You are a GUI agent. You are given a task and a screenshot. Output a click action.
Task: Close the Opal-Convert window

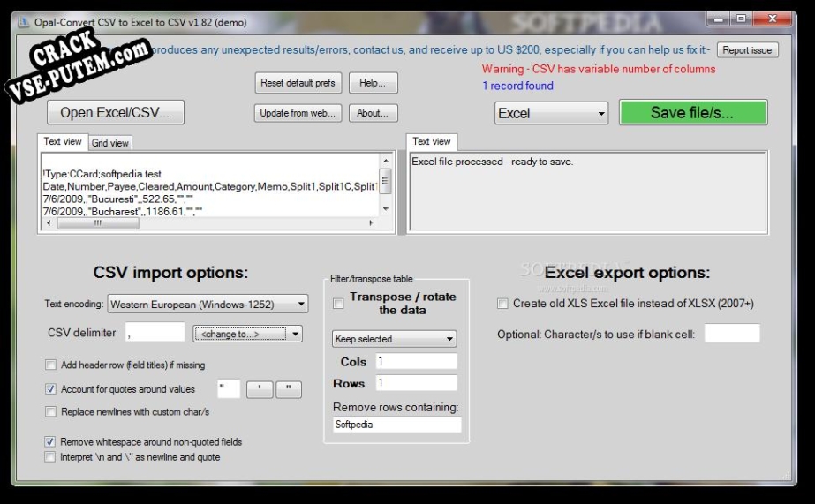[x=773, y=19]
